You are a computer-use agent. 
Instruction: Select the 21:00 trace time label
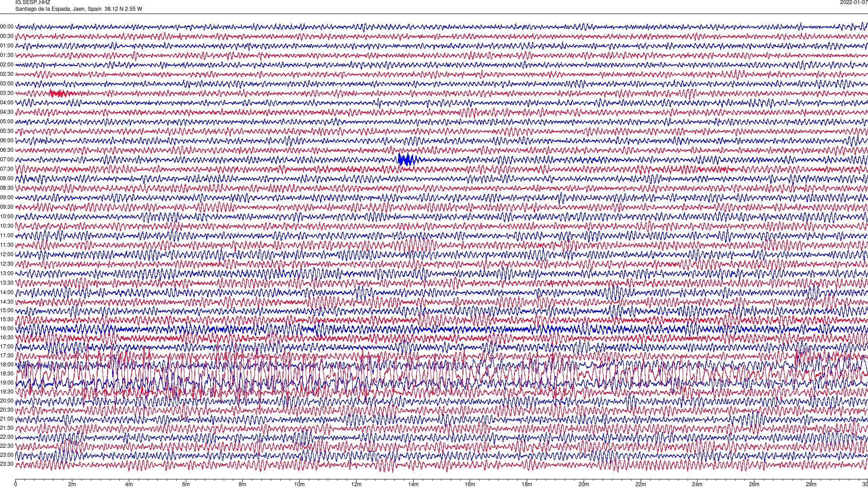coord(7,419)
